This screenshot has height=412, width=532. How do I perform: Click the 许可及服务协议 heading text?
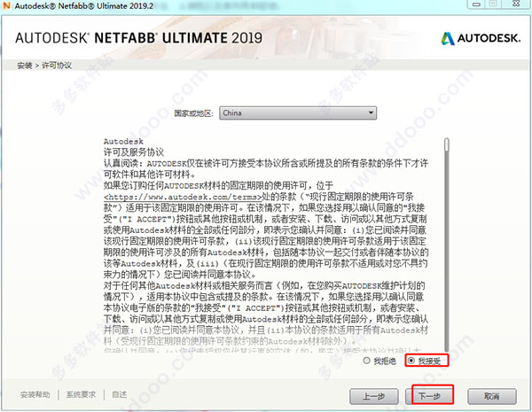click(x=134, y=152)
